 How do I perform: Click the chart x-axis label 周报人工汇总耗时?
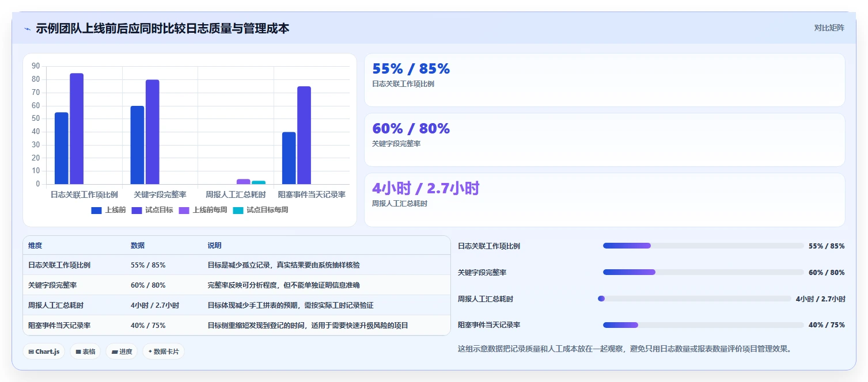236,195
